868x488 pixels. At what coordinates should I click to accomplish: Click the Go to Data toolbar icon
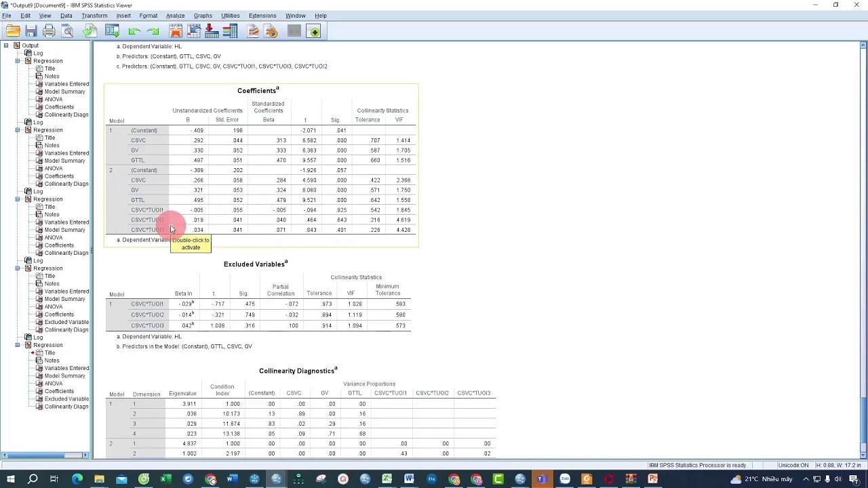(x=176, y=31)
